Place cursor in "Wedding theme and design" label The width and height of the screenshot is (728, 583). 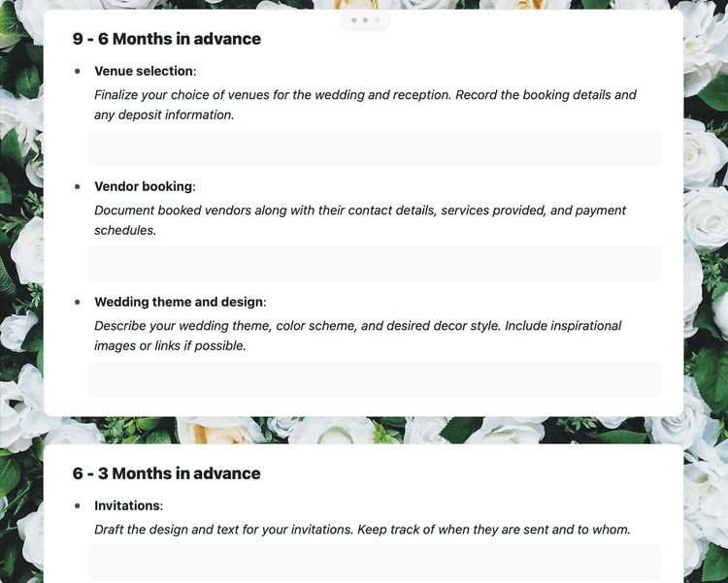pyautogui.click(x=181, y=303)
